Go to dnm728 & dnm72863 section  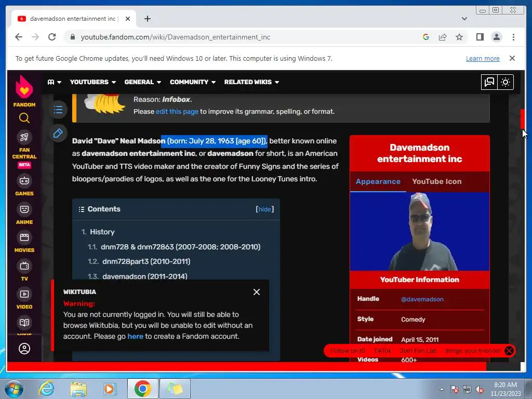coord(180,247)
